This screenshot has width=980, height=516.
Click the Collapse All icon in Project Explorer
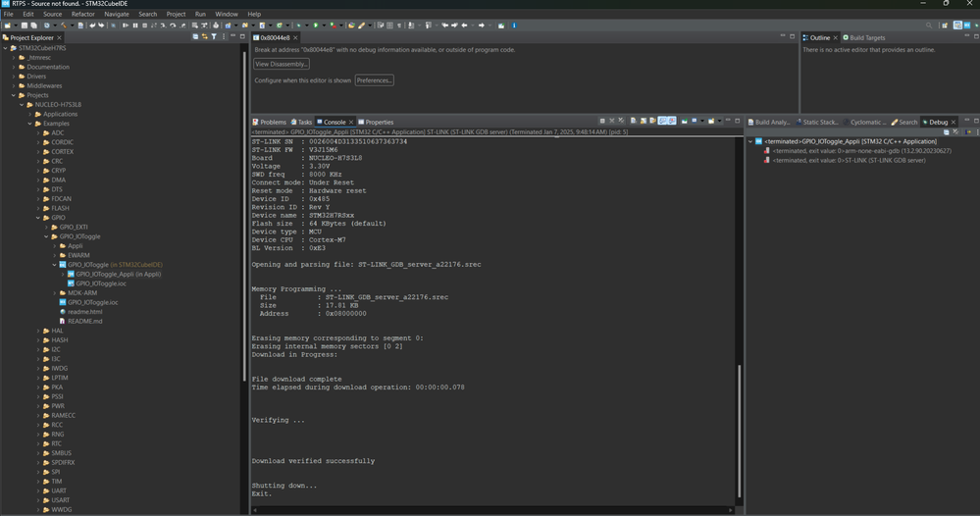pyautogui.click(x=197, y=37)
